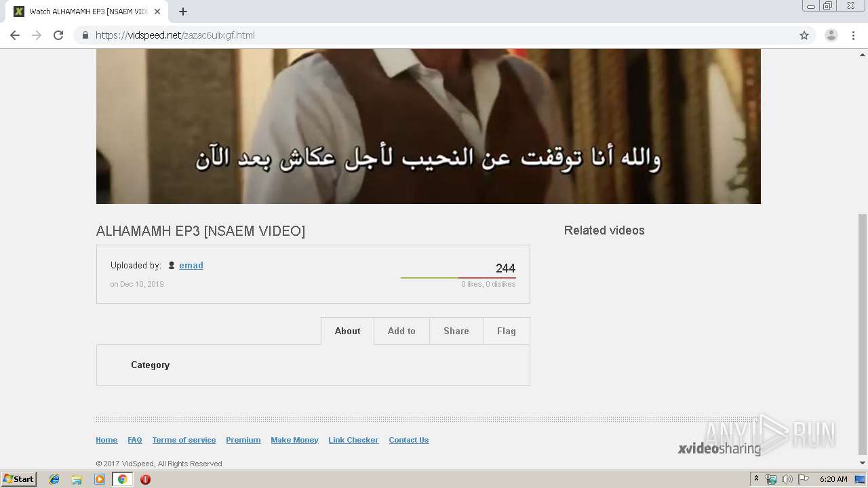The height and width of the screenshot is (488, 868).
Task: Go back with the browser back arrow
Action: [15, 35]
